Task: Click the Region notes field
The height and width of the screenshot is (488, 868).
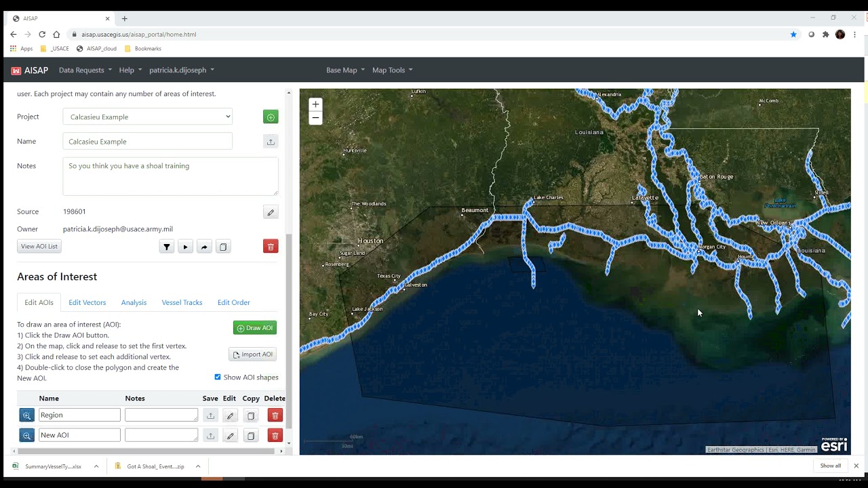Action: 161,415
